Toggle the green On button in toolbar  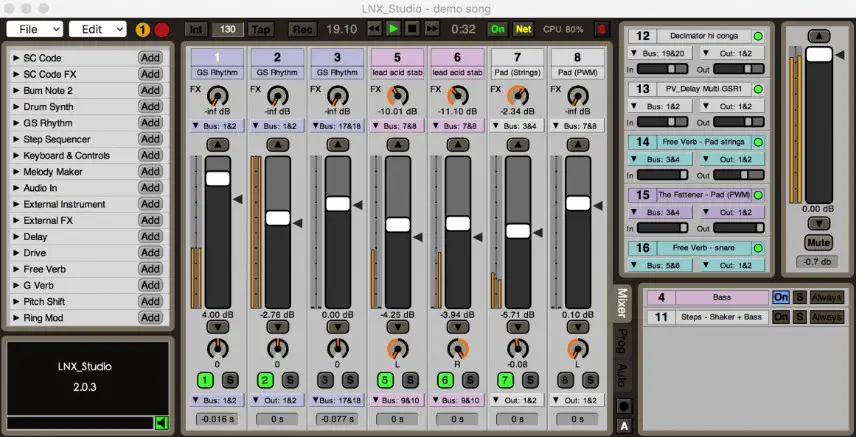497,29
